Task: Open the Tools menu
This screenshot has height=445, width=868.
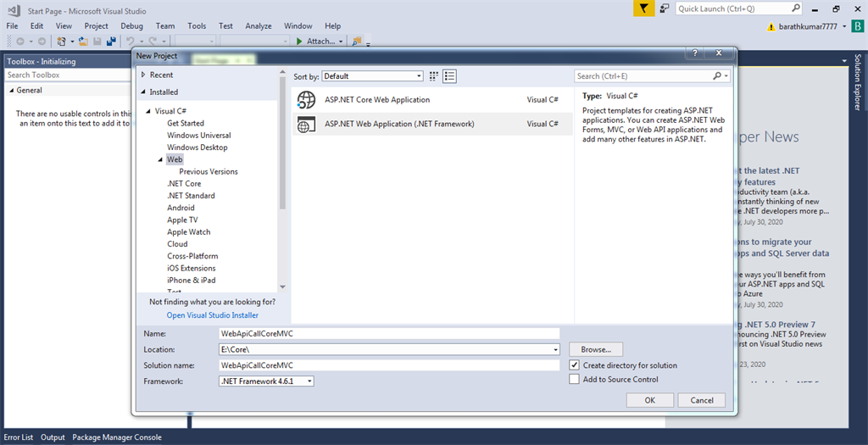Action: (x=197, y=26)
